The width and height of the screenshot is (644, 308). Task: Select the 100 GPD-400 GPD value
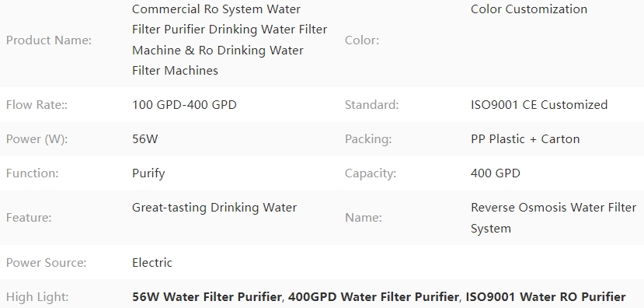click(184, 104)
